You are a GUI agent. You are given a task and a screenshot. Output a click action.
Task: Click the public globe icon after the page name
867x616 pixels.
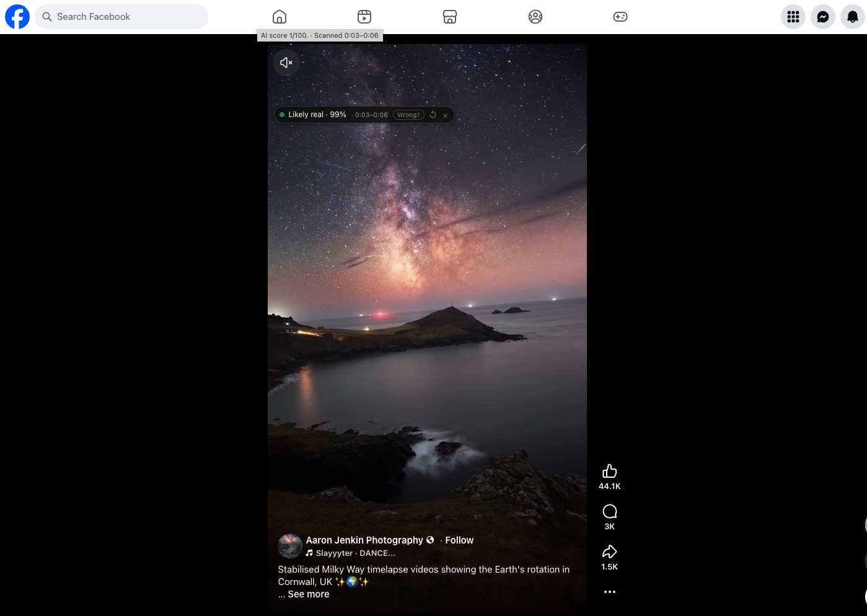coord(430,540)
